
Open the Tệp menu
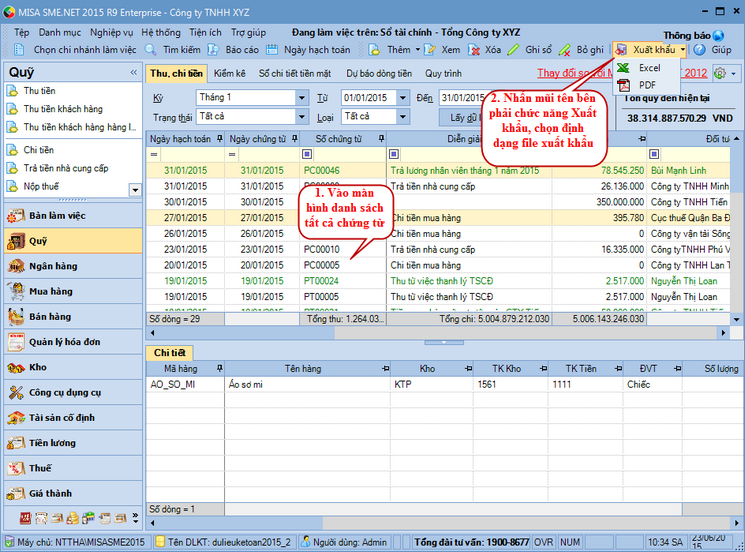point(21,32)
